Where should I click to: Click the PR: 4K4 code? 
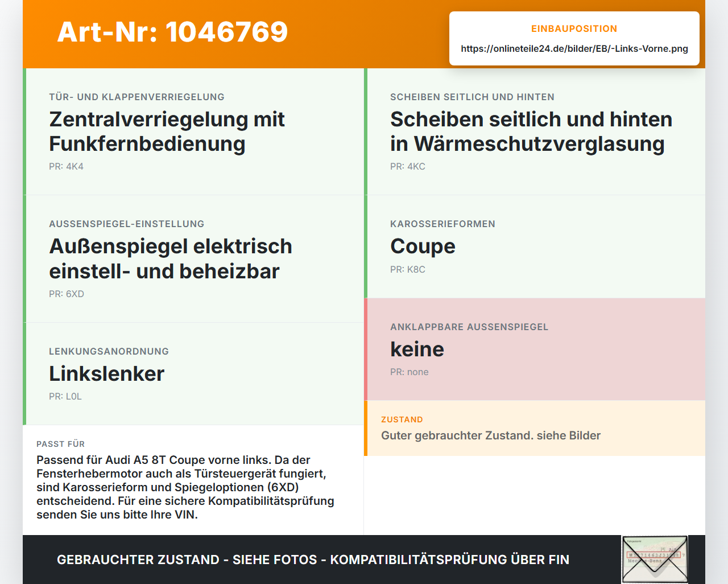point(66,166)
